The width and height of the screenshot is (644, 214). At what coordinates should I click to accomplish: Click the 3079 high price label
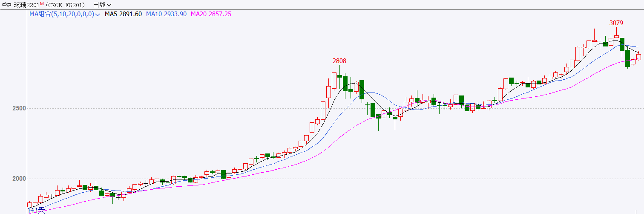point(616,23)
